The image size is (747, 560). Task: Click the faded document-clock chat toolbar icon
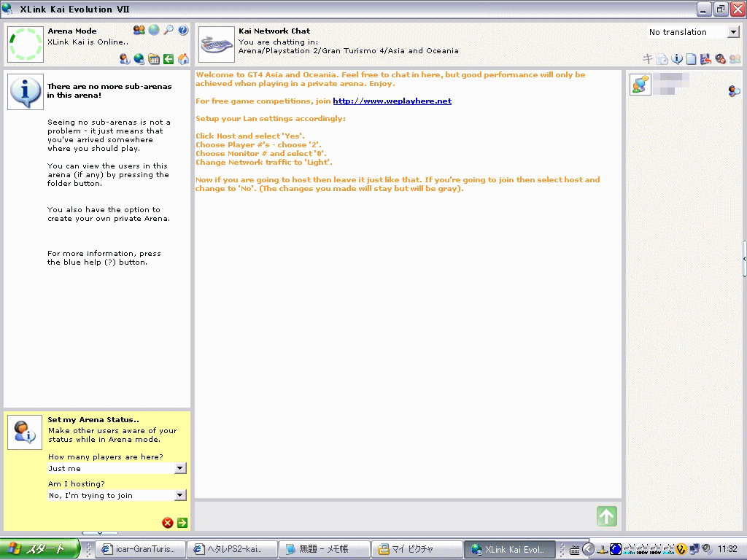(662, 59)
